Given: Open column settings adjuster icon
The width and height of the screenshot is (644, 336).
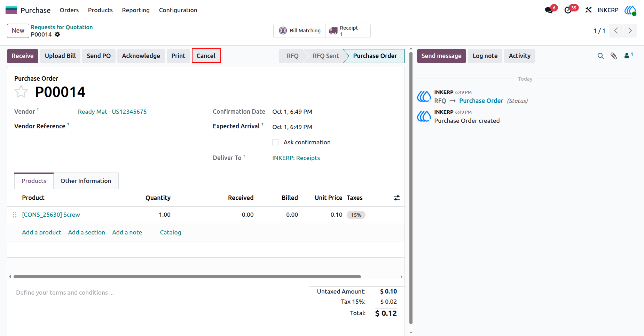Looking at the screenshot, I should tap(396, 198).
